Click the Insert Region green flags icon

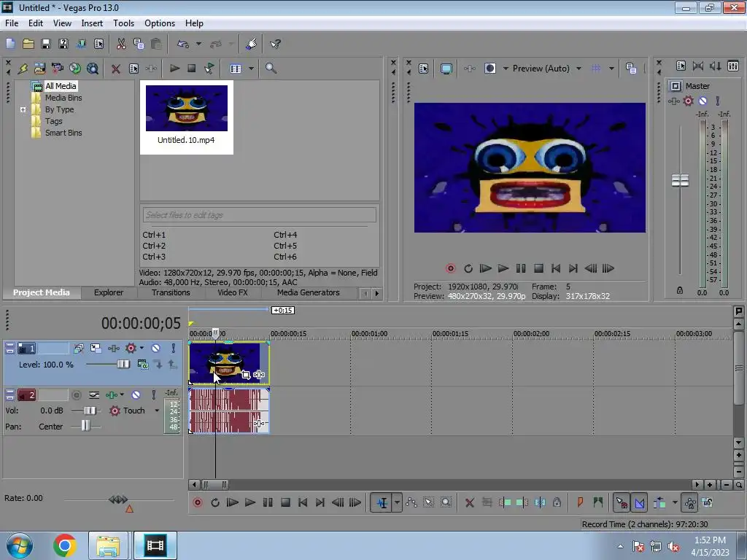(598, 502)
